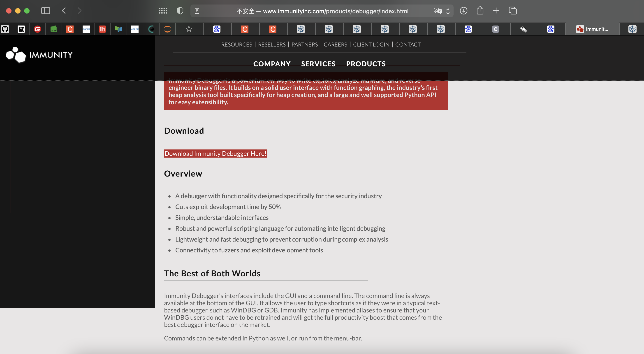
Task: Open the CLIENT LOGIN link
Action: [371, 44]
